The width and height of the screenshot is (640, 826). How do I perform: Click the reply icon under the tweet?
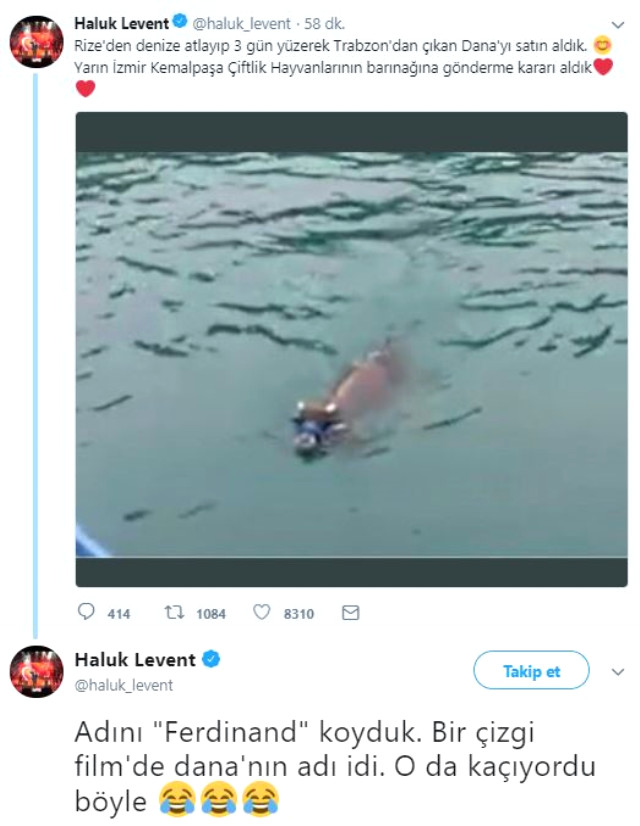86,613
